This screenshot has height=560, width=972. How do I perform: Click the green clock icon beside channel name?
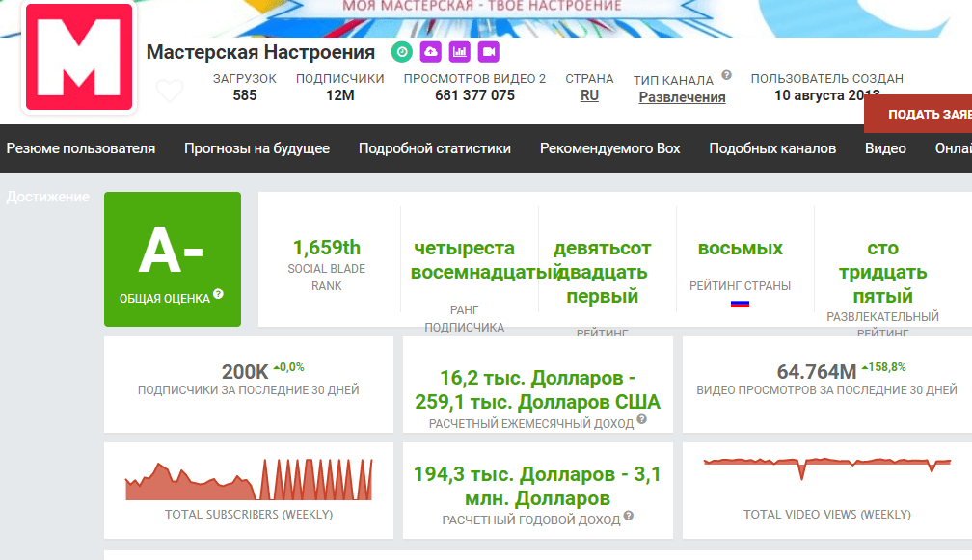(x=402, y=52)
